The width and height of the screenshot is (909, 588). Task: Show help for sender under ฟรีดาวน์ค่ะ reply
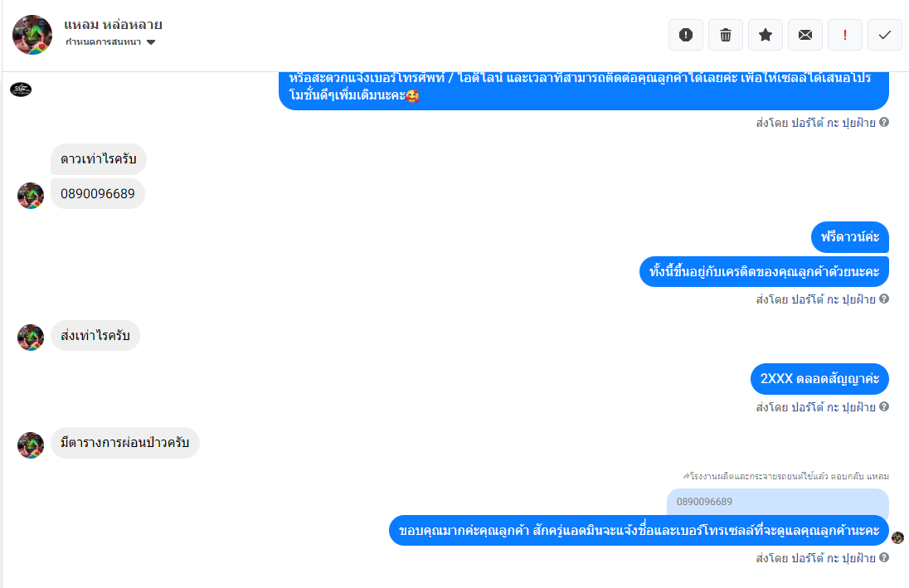pyautogui.click(x=884, y=299)
